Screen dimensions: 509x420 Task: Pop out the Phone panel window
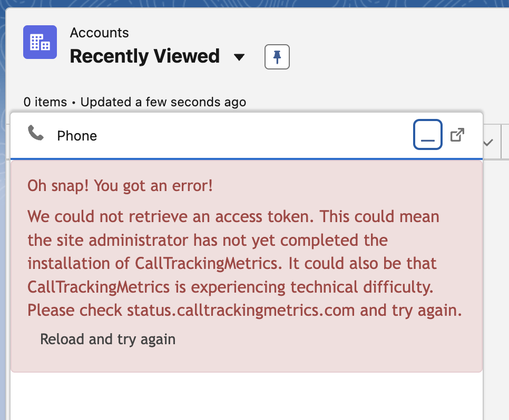pyautogui.click(x=457, y=135)
